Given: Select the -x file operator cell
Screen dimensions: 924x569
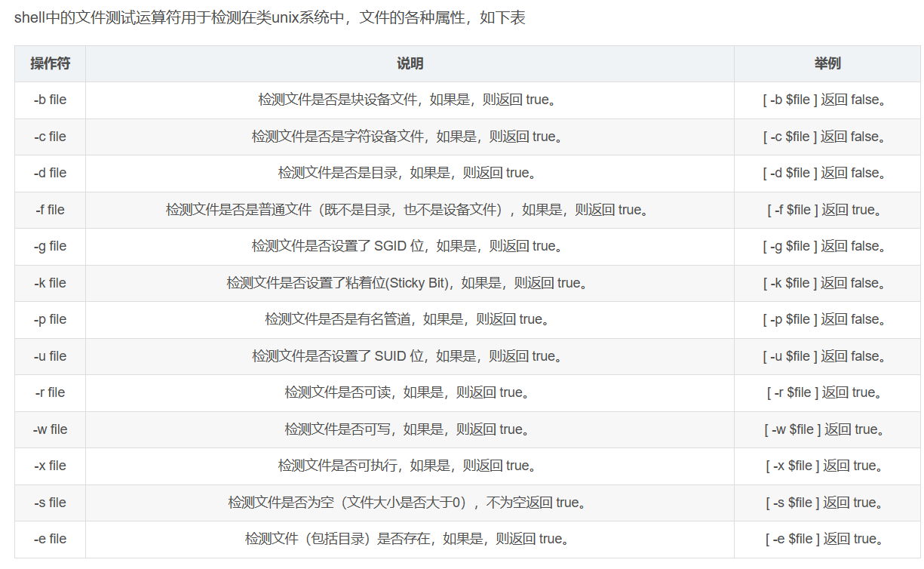Looking at the screenshot, I should [50, 466].
